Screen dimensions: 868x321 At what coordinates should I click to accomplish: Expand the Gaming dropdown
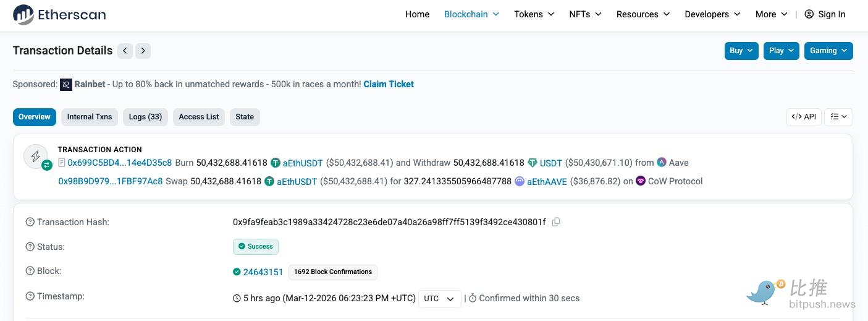pyautogui.click(x=828, y=51)
